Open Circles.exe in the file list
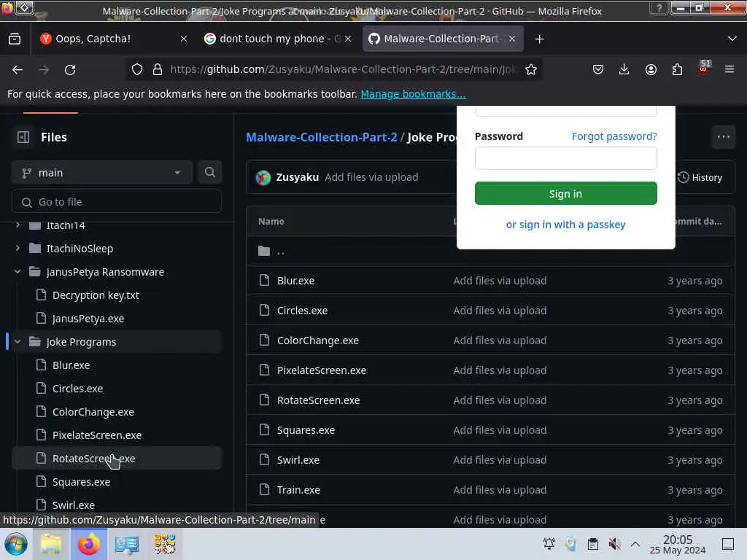747x560 pixels. click(302, 311)
